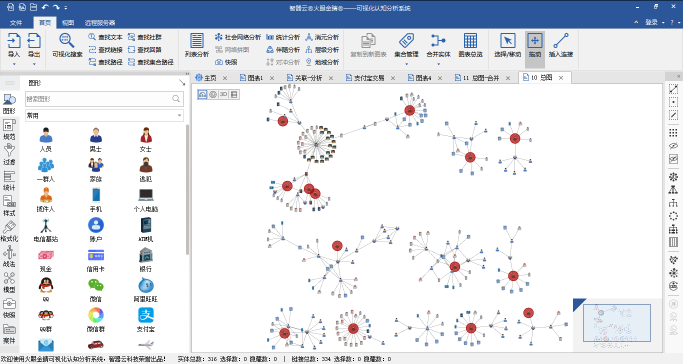Open the 常用 shape category combo box
Screen dimensions: 683x364
[x=105, y=115]
